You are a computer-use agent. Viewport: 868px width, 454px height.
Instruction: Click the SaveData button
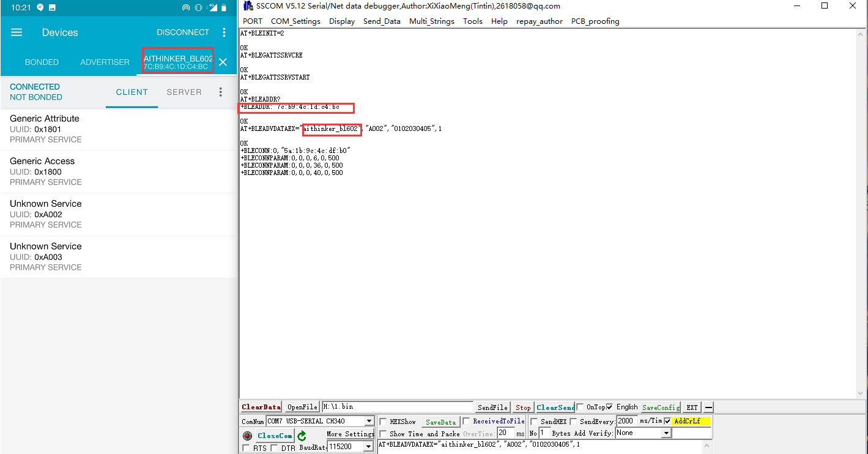[x=440, y=422]
